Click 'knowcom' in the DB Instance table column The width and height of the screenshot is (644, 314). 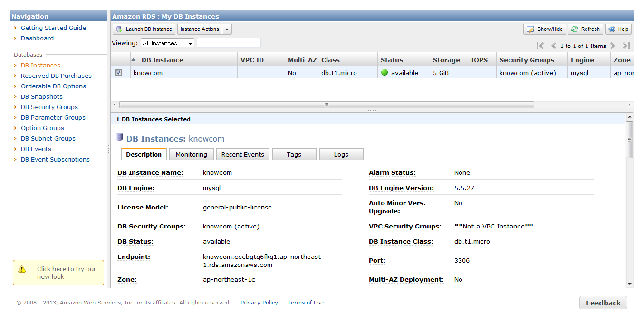click(148, 73)
